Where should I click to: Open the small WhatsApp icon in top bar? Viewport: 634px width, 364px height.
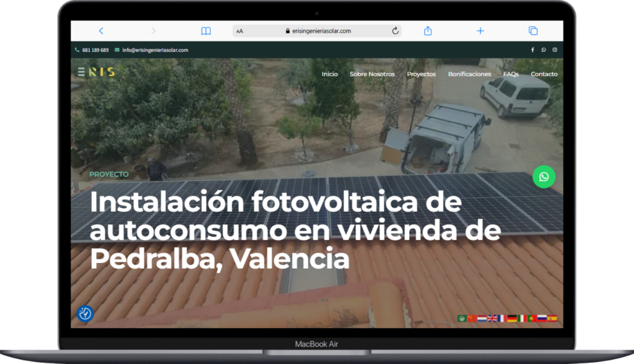544,50
